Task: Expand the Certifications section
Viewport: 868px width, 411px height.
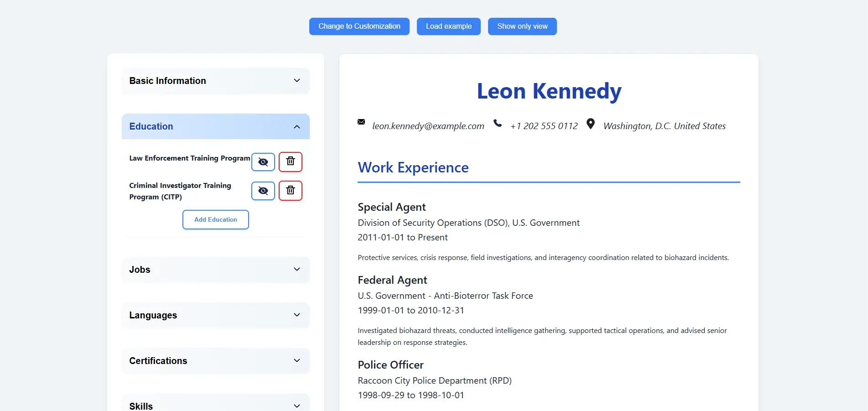Action: [216, 361]
